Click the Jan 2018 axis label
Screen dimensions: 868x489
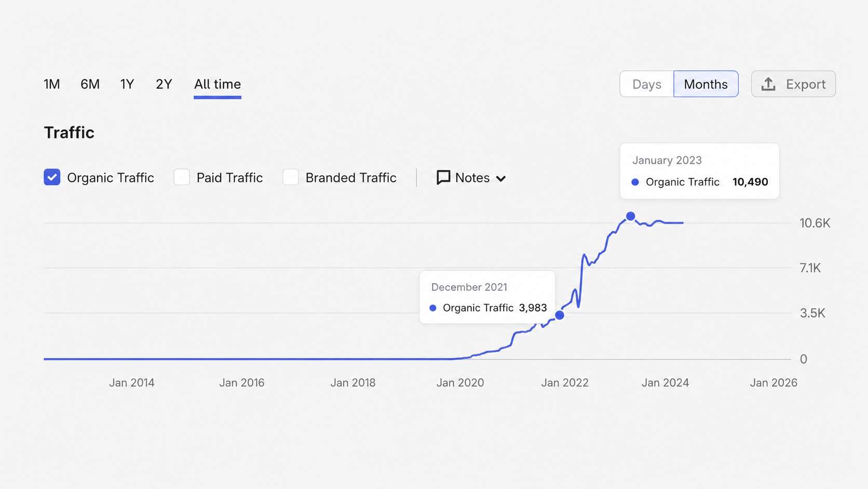pos(353,383)
